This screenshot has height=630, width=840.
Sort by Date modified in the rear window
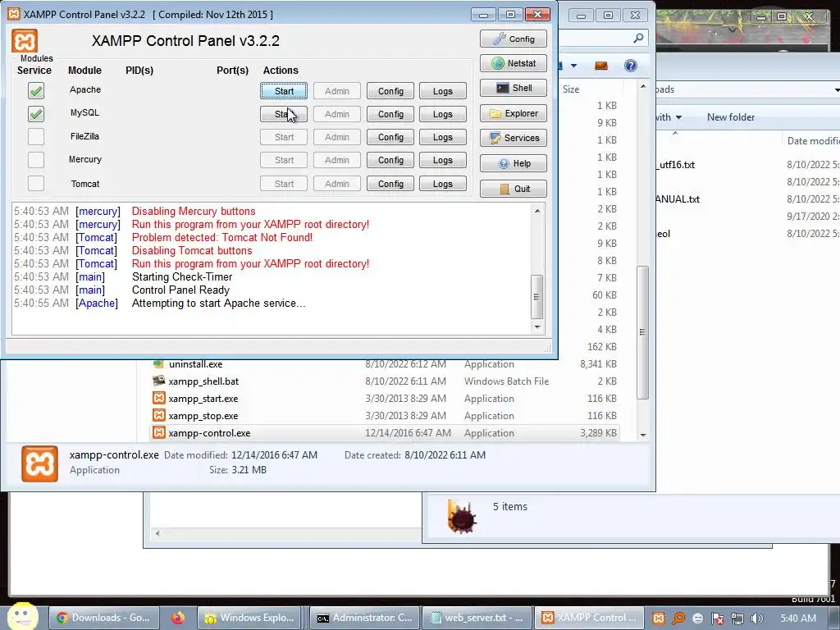tap(813, 141)
